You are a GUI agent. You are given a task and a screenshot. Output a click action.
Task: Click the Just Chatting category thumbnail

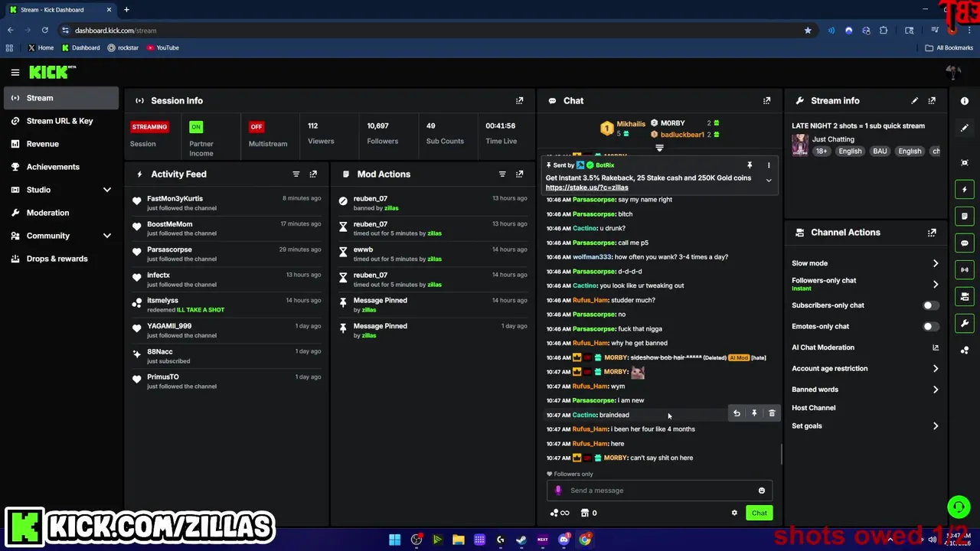(800, 145)
